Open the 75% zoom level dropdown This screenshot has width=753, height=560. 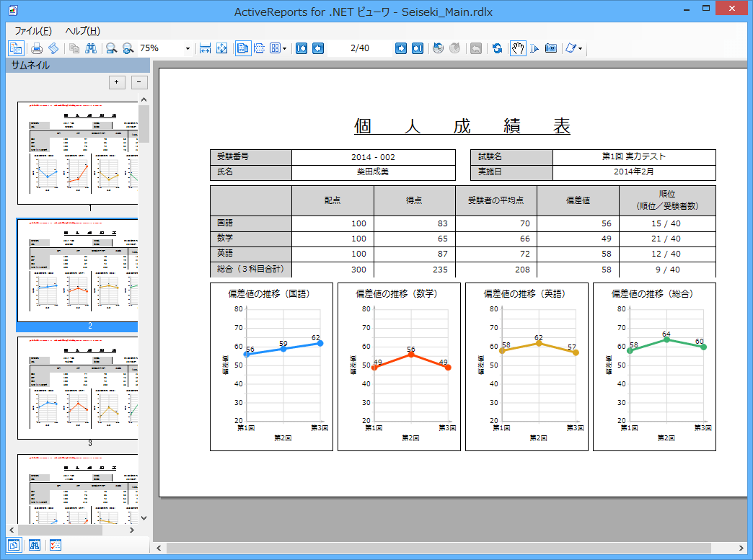point(186,48)
